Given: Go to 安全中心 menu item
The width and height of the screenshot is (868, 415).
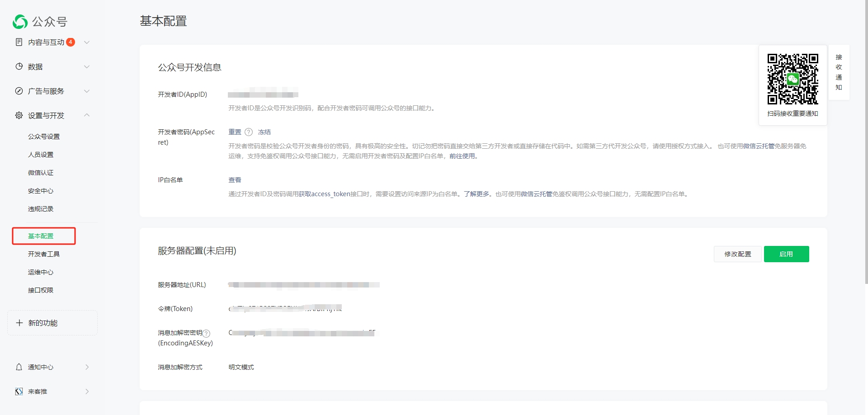Looking at the screenshot, I should (41, 191).
